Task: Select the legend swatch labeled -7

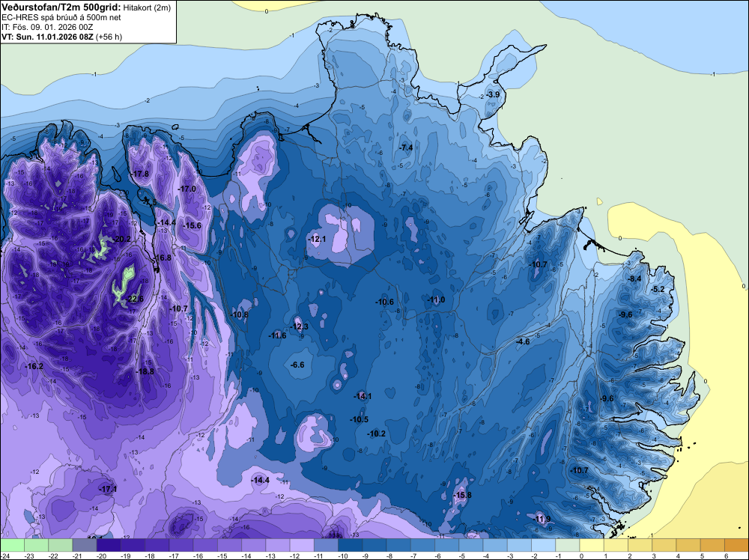Action: coord(422,545)
